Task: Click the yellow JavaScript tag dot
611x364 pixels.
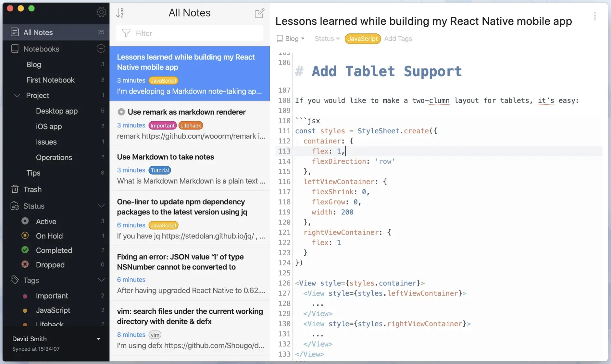Action: pyautogui.click(x=25, y=310)
